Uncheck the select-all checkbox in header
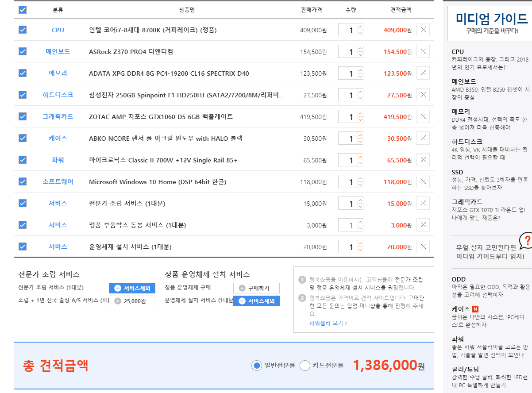 (x=23, y=10)
